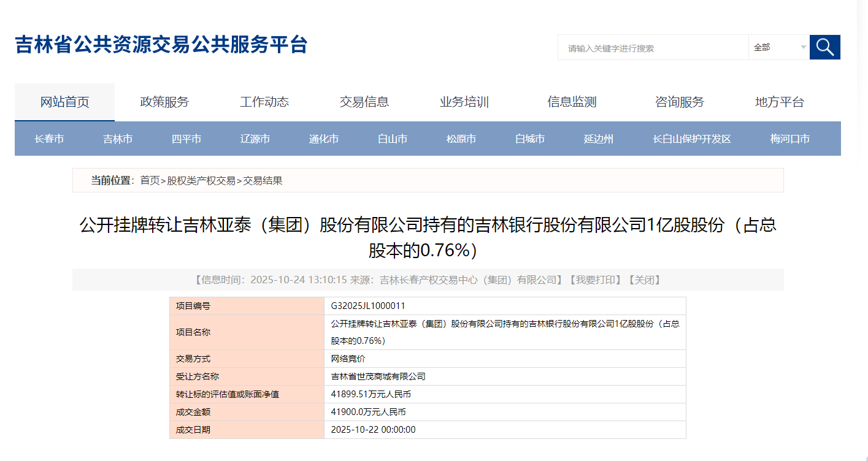Select 辽源市 in city bar
The image size is (868, 461).
(255, 139)
